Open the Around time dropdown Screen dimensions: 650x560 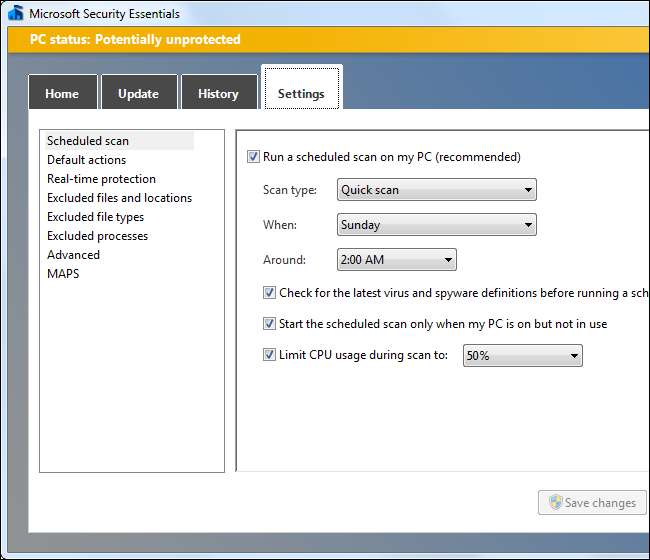coord(396,260)
